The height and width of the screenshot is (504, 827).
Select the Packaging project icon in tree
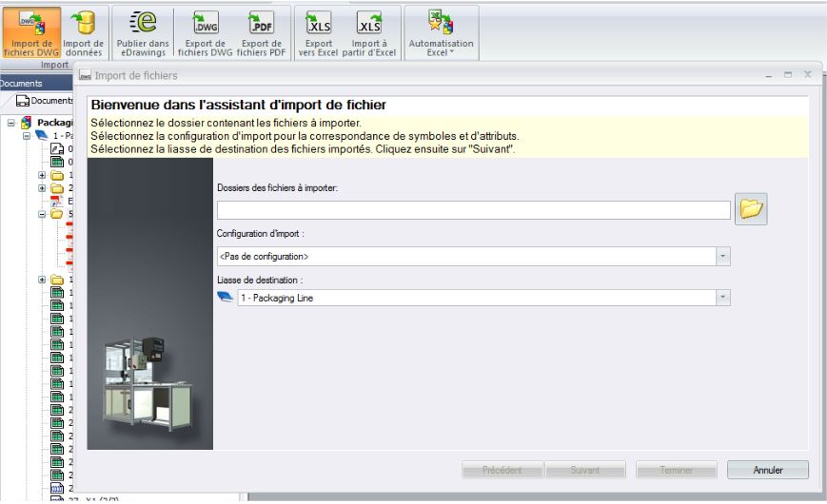[26, 123]
